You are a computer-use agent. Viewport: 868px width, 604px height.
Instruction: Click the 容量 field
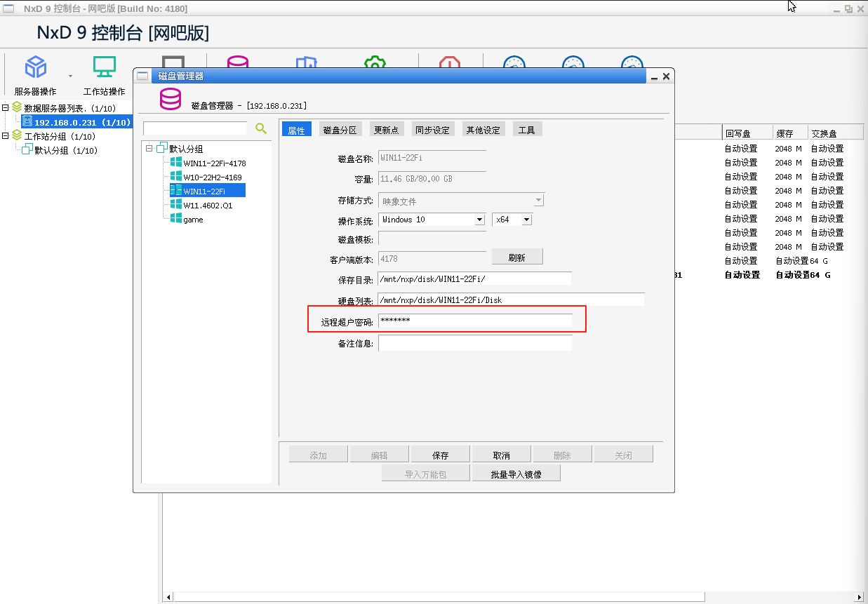432,179
